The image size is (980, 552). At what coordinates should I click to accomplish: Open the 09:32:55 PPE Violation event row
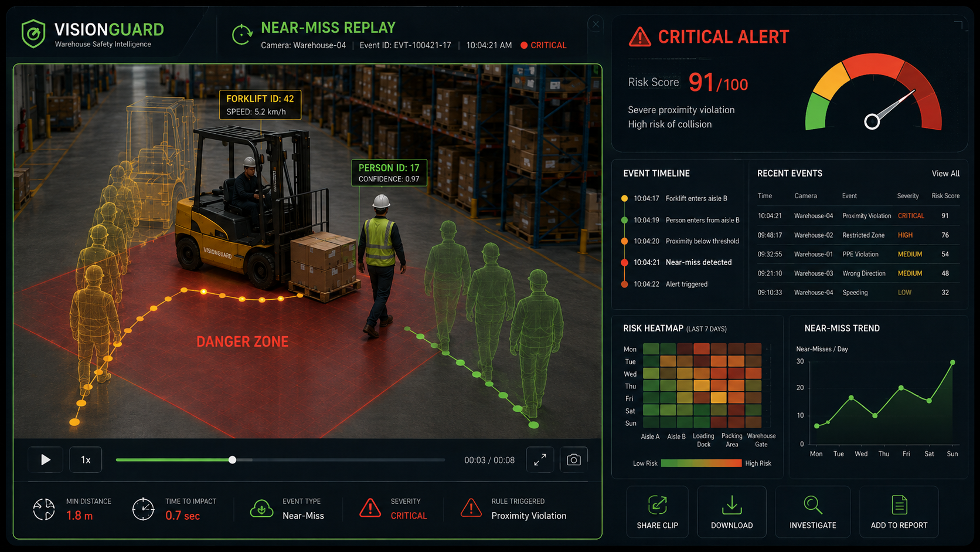coord(859,255)
